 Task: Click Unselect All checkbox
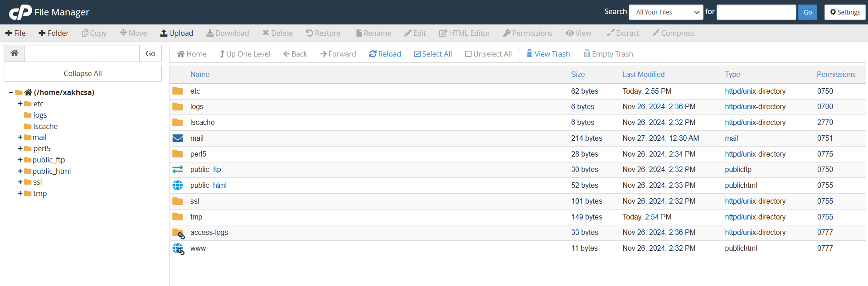(x=489, y=54)
